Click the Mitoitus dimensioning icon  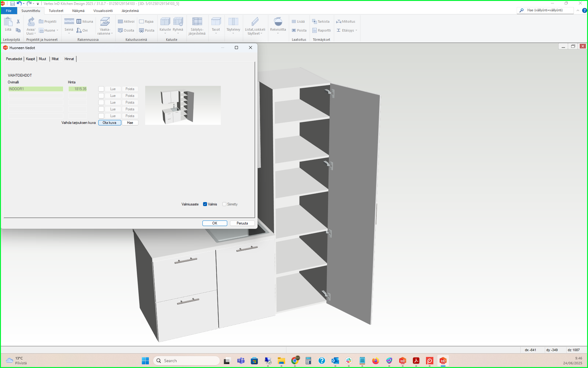339,21
